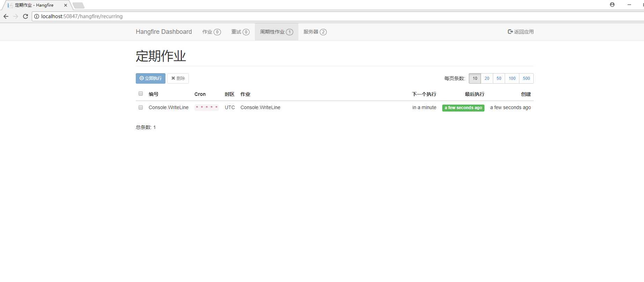The width and height of the screenshot is (644, 282).
Task: Reload the Hangfire page
Action: [x=25, y=16]
